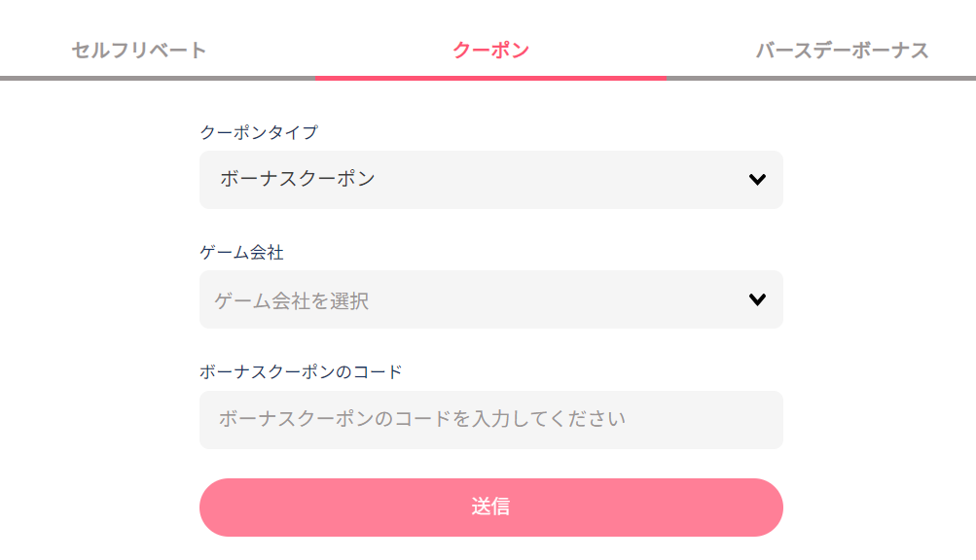Click the クーポンタイプ field label
The width and height of the screenshot is (976, 560).
(x=259, y=133)
